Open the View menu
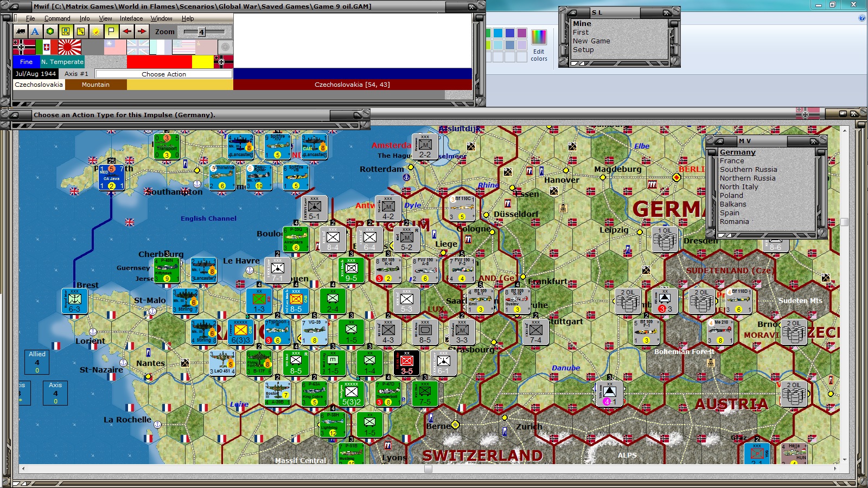Image resolution: width=868 pixels, height=488 pixels. [105, 18]
